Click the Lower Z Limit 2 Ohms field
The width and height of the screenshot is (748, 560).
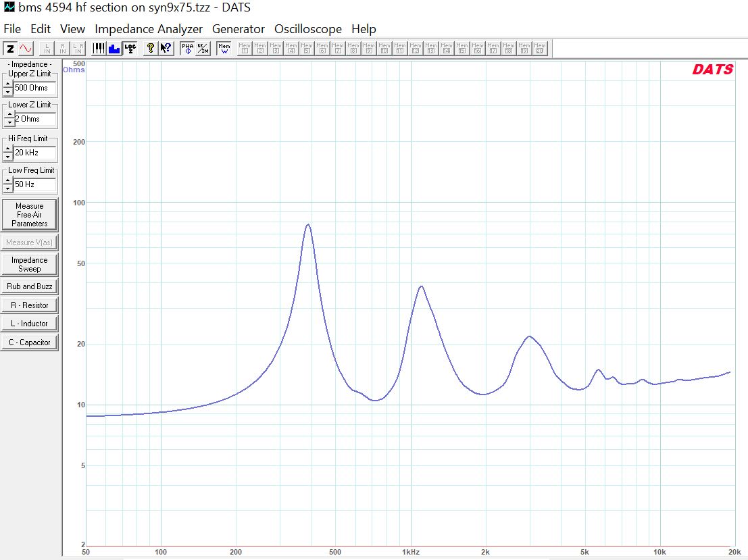point(35,119)
